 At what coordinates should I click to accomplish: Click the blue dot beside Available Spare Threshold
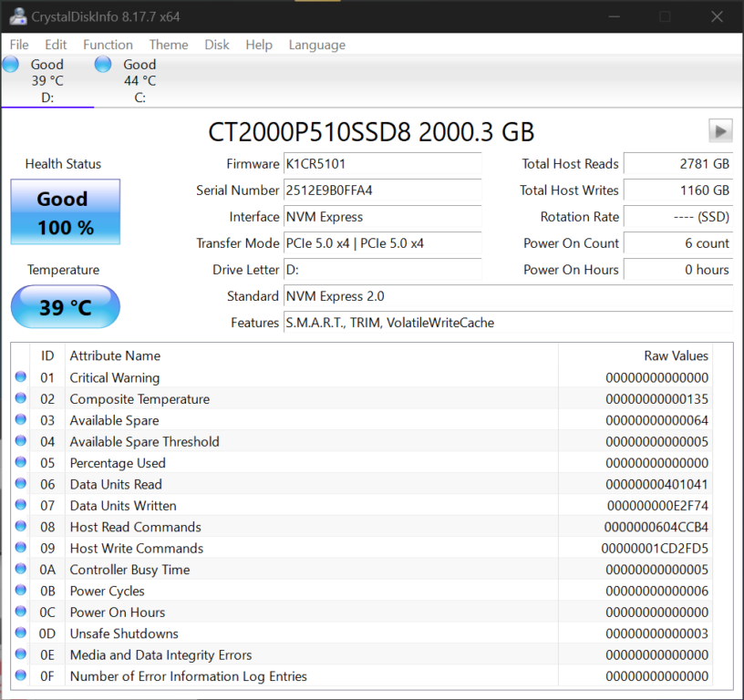21,441
